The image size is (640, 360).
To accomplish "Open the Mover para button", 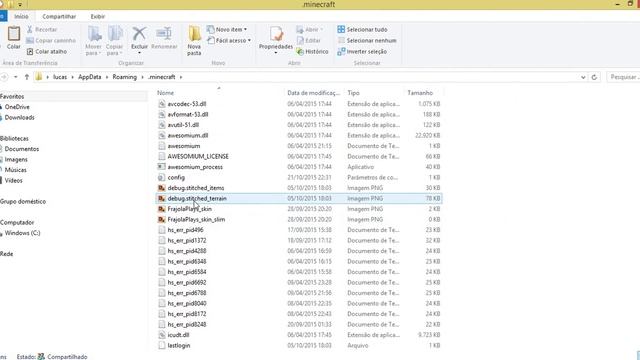I will click(x=93, y=40).
